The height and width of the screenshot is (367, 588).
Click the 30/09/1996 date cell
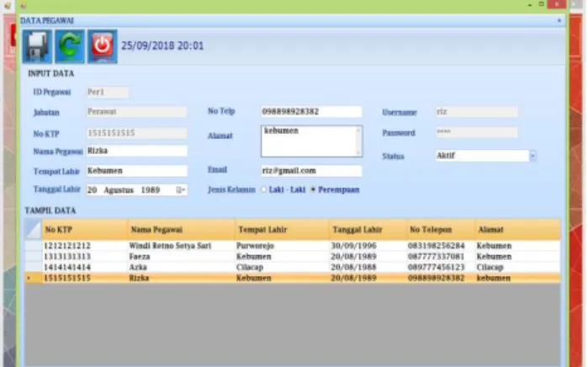click(368, 246)
